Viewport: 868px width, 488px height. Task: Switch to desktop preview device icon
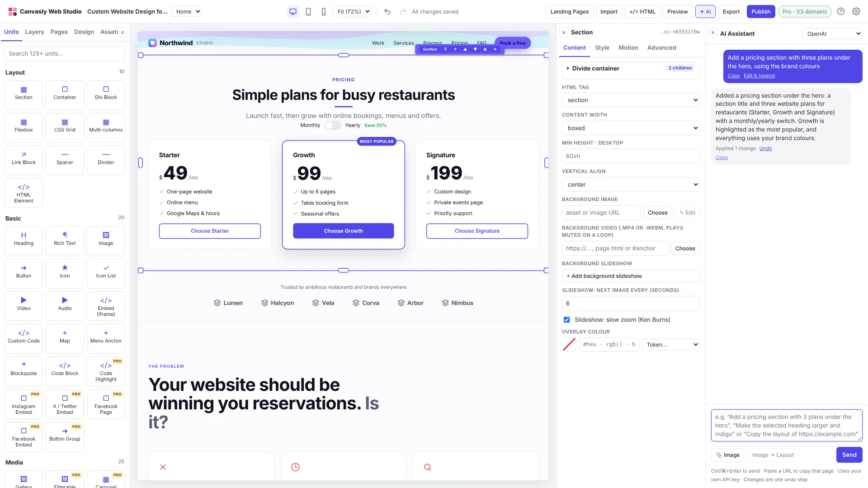click(x=293, y=12)
